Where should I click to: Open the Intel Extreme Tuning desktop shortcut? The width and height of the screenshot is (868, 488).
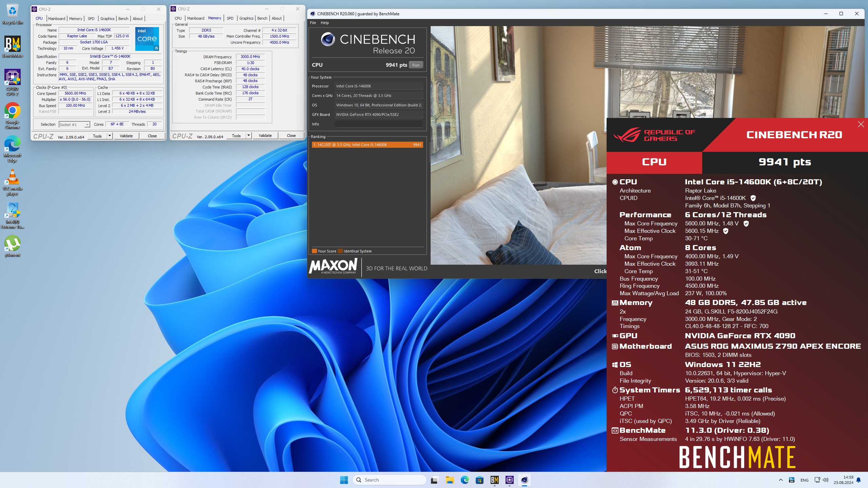coord(13,216)
